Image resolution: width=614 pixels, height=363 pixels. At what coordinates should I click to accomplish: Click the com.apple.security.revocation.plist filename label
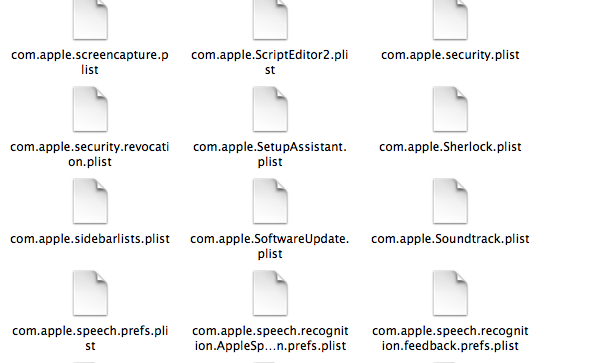[90, 154]
